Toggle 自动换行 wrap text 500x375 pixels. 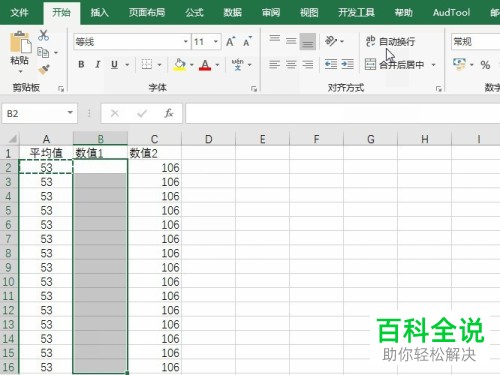tap(390, 42)
